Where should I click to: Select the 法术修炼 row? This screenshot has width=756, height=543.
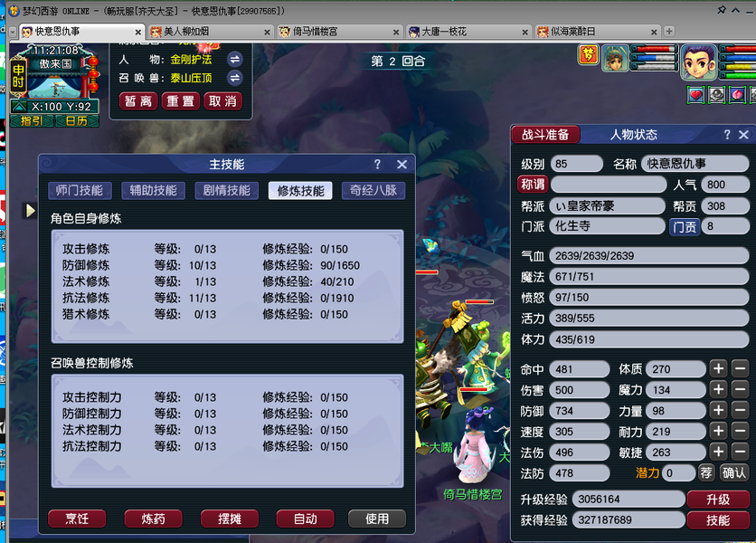pos(208,281)
